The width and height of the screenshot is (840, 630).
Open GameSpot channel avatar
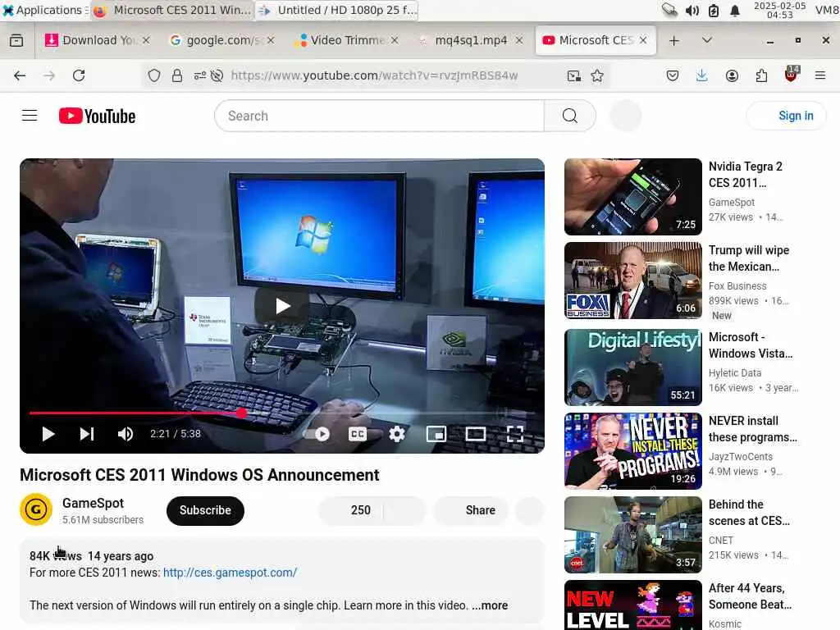tap(36, 509)
